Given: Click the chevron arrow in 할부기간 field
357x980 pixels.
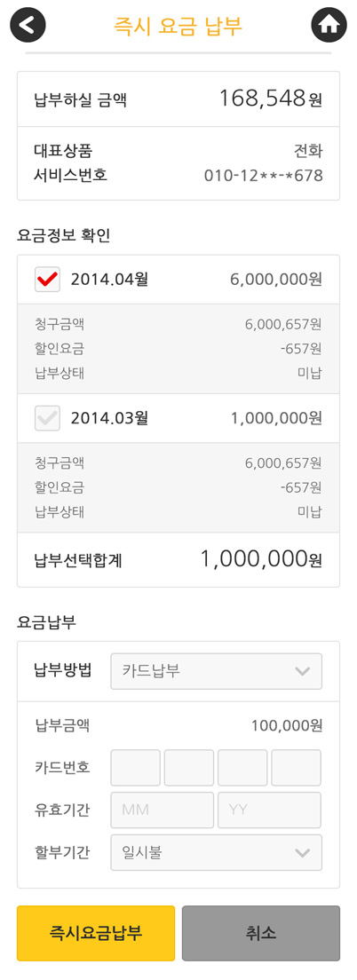Looking at the screenshot, I should pyautogui.click(x=302, y=853).
